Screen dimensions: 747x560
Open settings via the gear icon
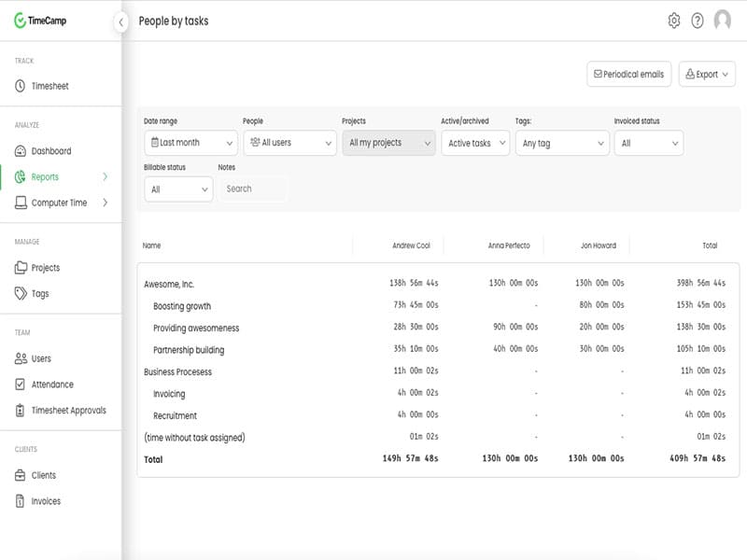[674, 21]
